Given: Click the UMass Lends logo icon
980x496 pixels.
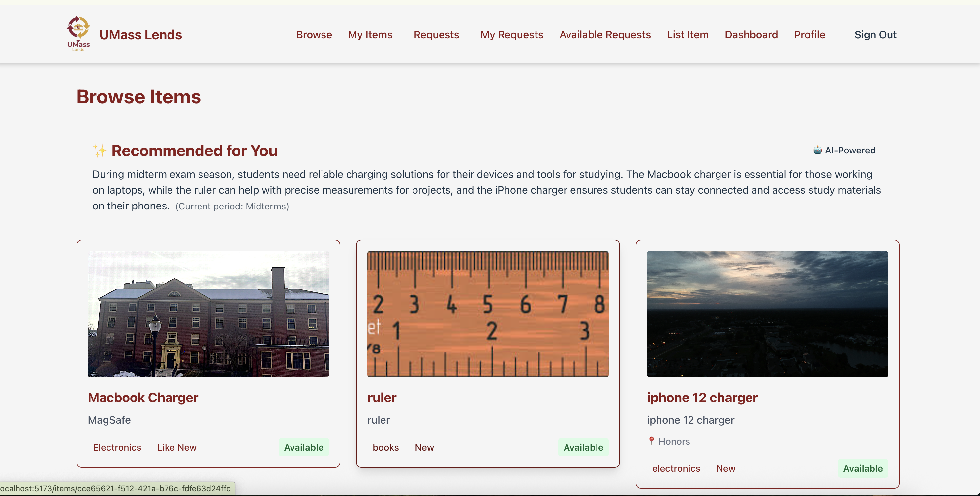Looking at the screenshot, I should (x=78, y=34).
